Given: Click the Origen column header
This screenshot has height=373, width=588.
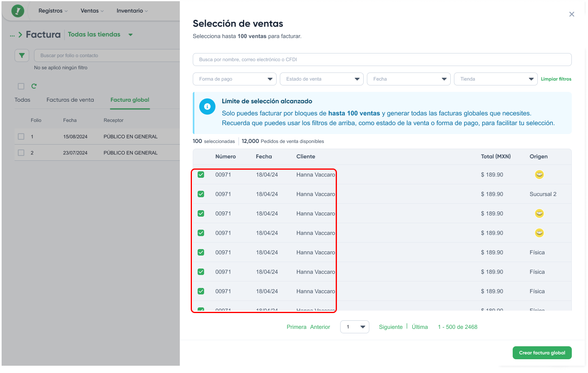Looking at the screenshot, I should click(x=539, y=156).
